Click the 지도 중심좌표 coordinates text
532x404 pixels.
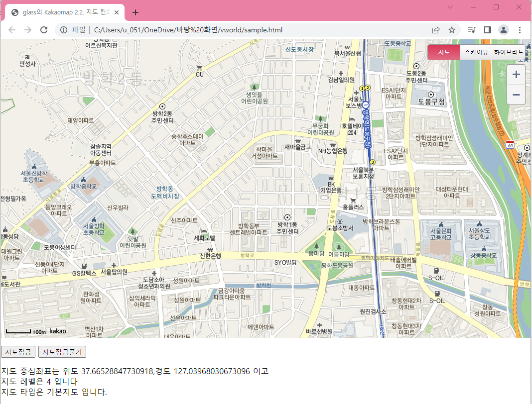coord(134,371)
